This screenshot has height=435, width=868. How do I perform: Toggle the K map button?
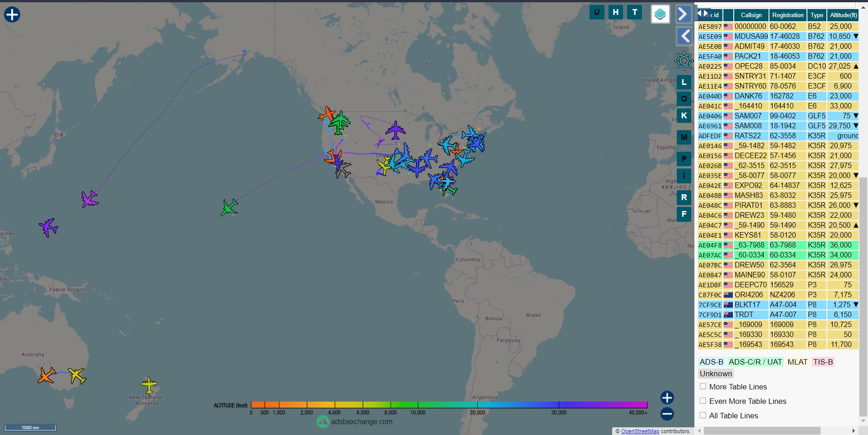(684, 116)
